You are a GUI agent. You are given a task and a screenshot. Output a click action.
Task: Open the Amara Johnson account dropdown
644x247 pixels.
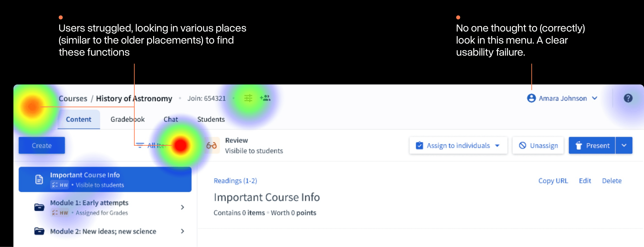tap(595, 98)
